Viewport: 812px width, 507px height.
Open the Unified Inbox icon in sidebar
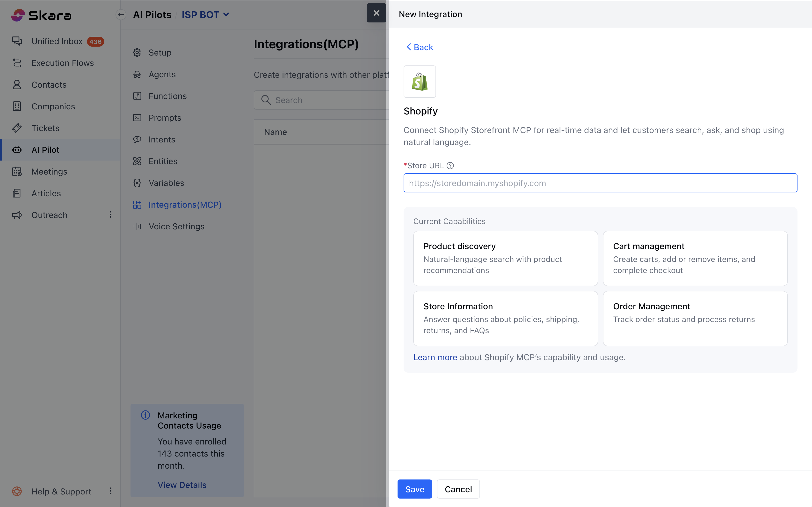(17, 41)
